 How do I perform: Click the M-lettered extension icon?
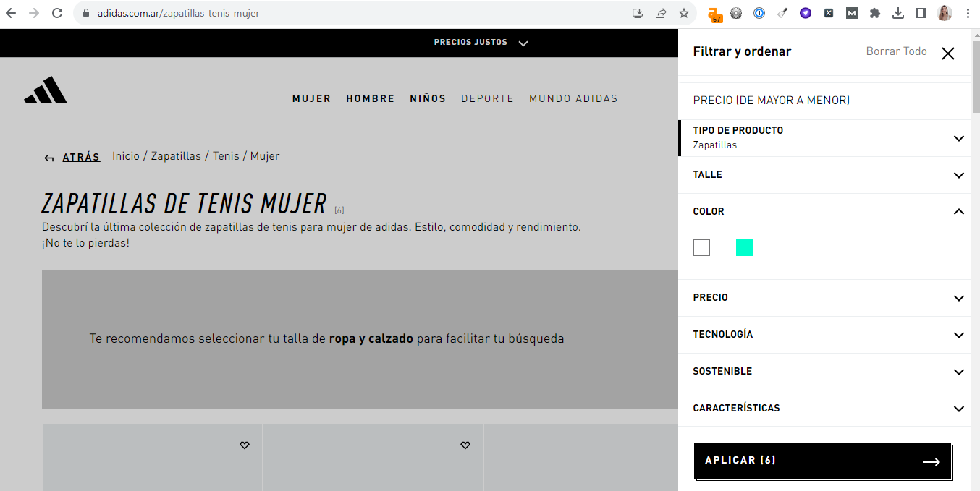tap(852, 13)
